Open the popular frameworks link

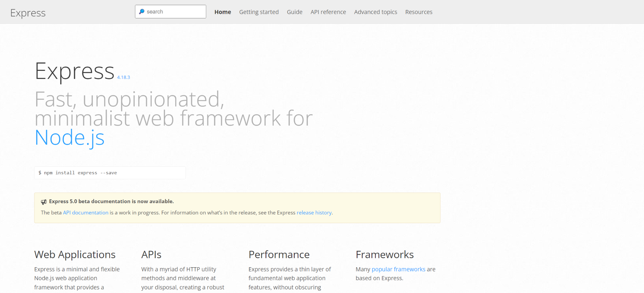pyautogui.click(x=399, y=269)
